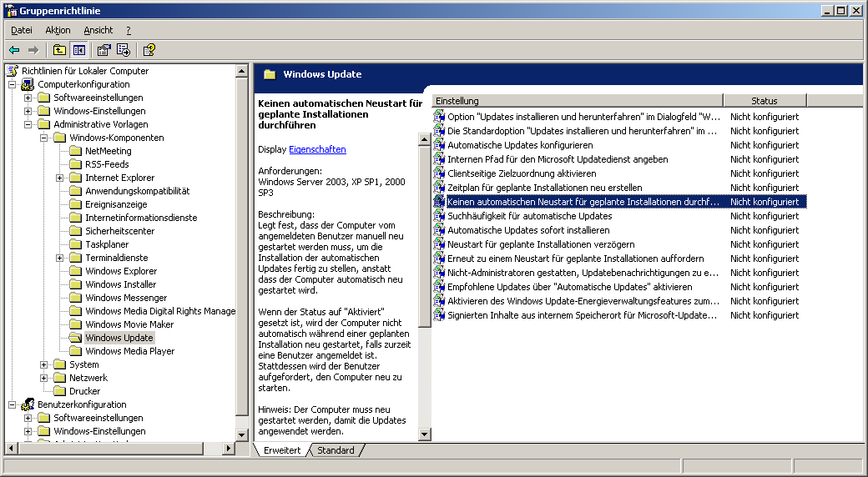Expand the Netzwerk node
The image size is (868, 477).
(x=43, y=378)
